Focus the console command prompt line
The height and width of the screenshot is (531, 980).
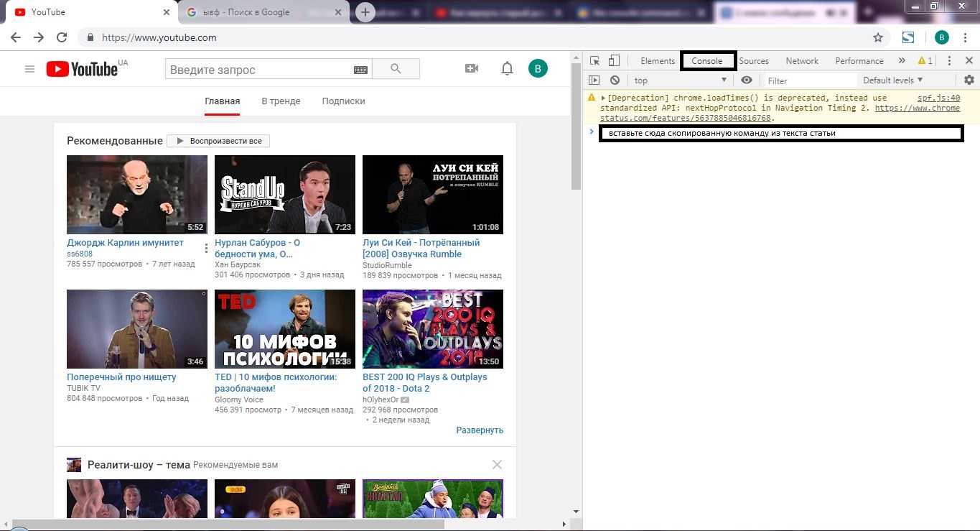(x=781, y=133)
